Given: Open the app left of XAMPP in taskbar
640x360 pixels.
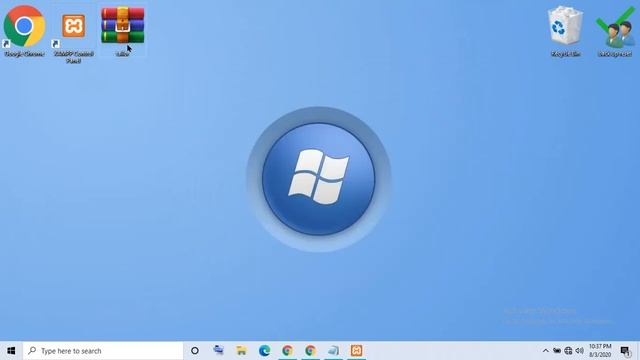Looking at the screenshot, I should pyautogui.click(x=333, y=351).
